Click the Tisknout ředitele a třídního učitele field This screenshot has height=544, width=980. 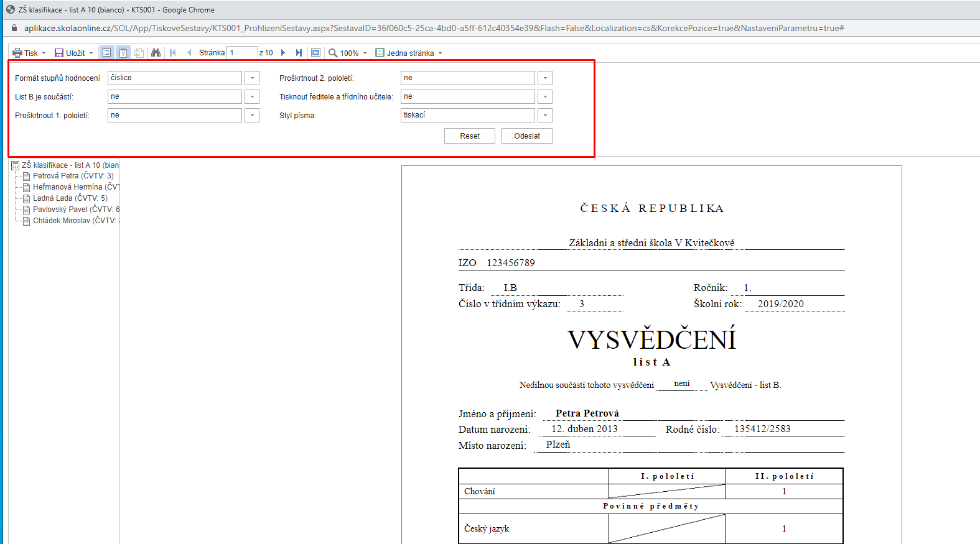click(x=468, y=96)
